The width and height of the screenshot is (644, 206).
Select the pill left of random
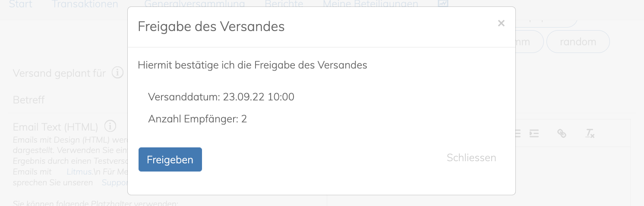pos(530,42)
